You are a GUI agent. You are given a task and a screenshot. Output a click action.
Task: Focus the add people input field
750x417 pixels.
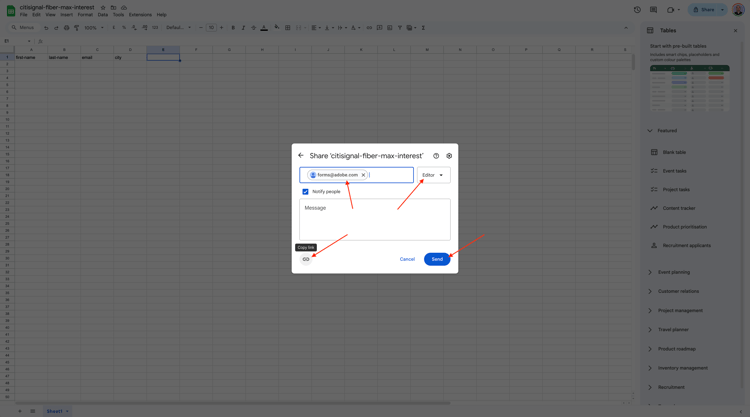tap(356, 175)
